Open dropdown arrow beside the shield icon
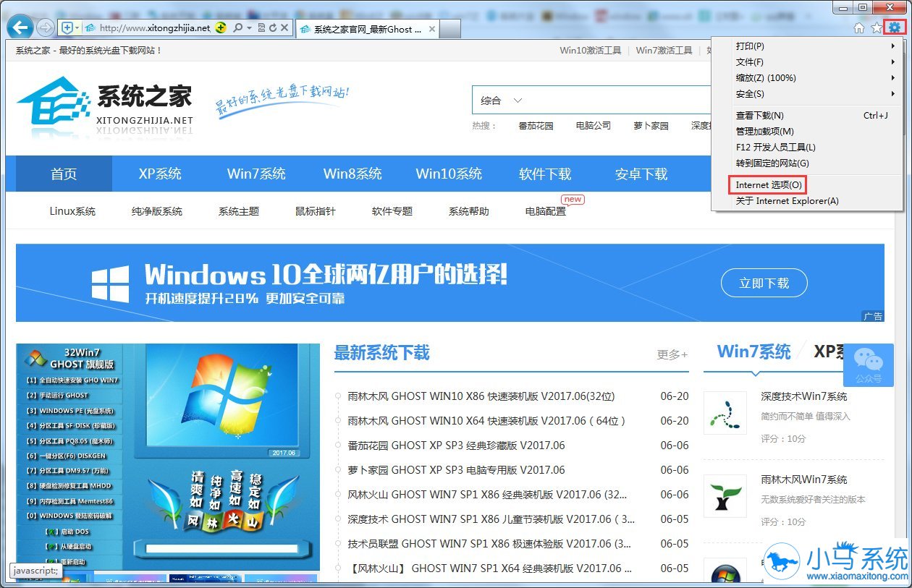912x588 pixels. 77,27
